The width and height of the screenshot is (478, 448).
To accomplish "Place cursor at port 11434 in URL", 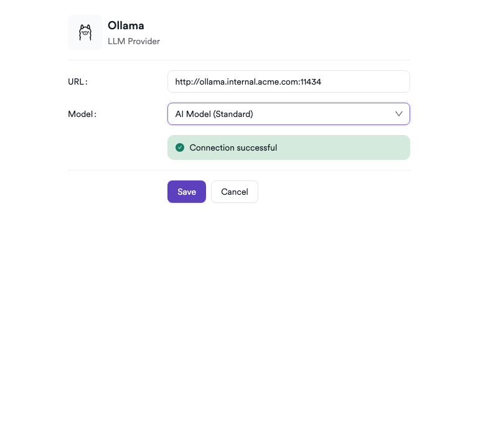I will coord(311,82).
